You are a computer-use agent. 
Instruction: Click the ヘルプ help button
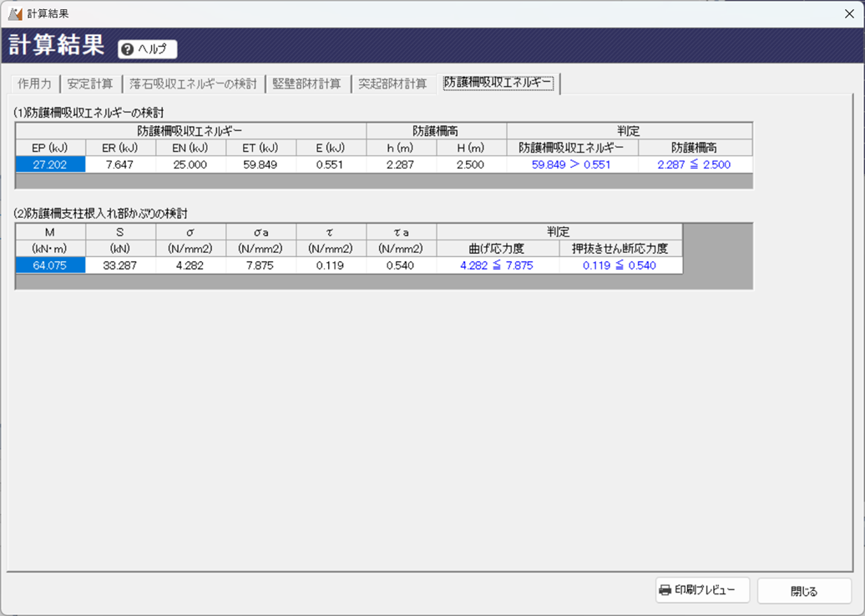pyautogui.click(x=148, y=49)
